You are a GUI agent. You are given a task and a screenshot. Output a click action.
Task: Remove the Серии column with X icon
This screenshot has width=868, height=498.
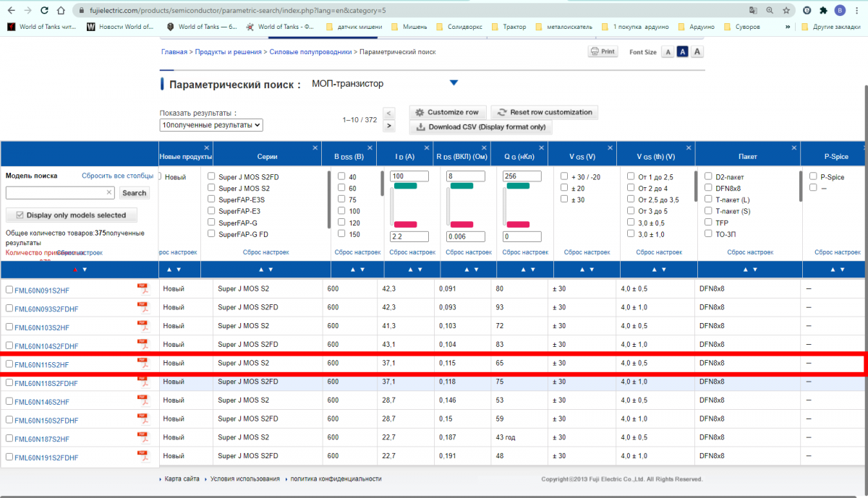coord(315,147)
